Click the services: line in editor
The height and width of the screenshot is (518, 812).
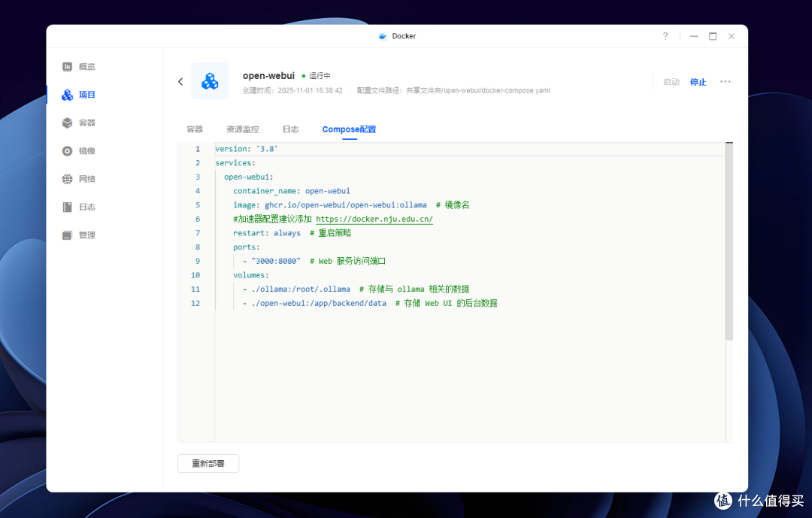(235, 162)
